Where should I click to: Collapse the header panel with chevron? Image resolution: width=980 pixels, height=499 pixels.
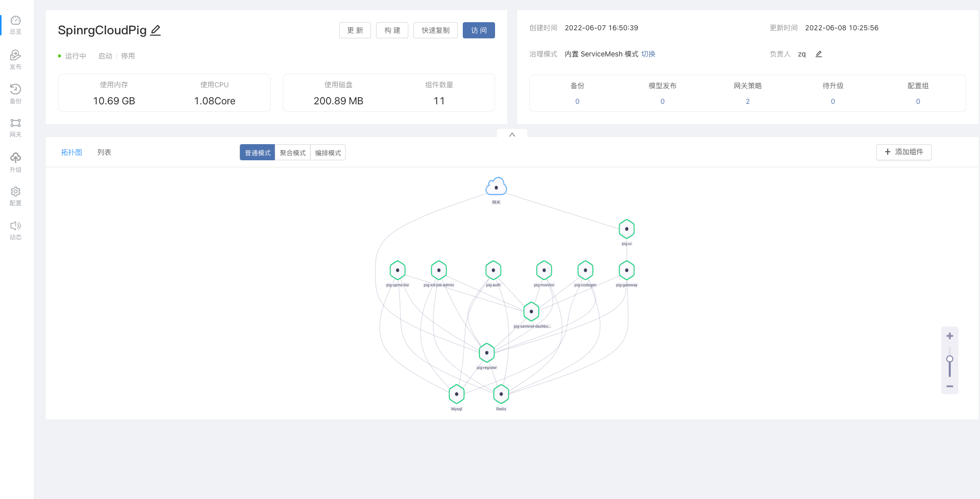tap(512, 135)
